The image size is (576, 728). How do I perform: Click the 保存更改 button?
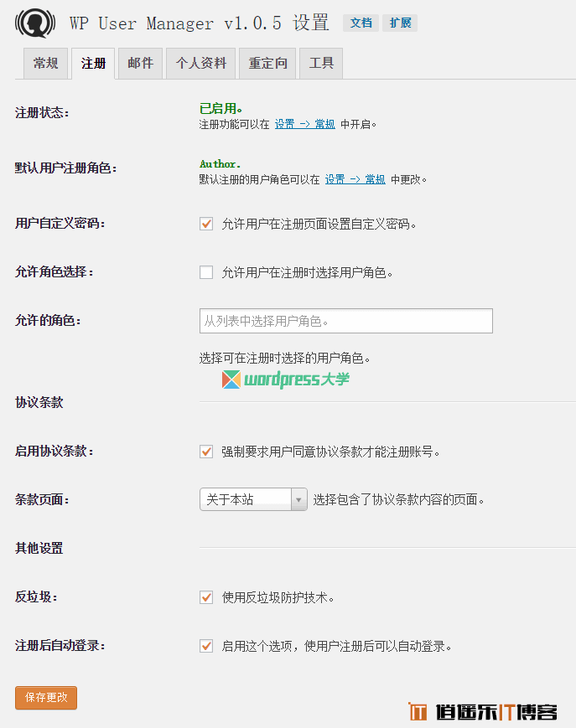(46, 697)
